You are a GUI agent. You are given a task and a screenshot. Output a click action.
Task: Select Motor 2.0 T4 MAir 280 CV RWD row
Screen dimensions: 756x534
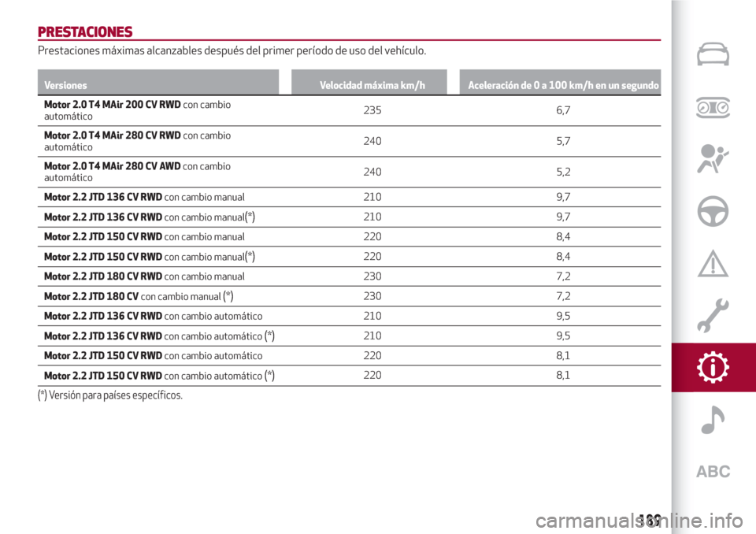349,141
